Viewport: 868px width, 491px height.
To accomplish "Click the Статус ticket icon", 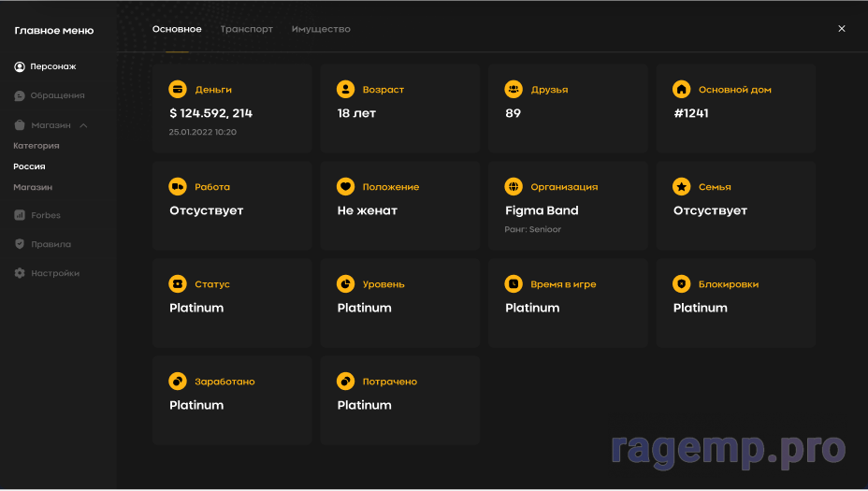I will (178, 284).
